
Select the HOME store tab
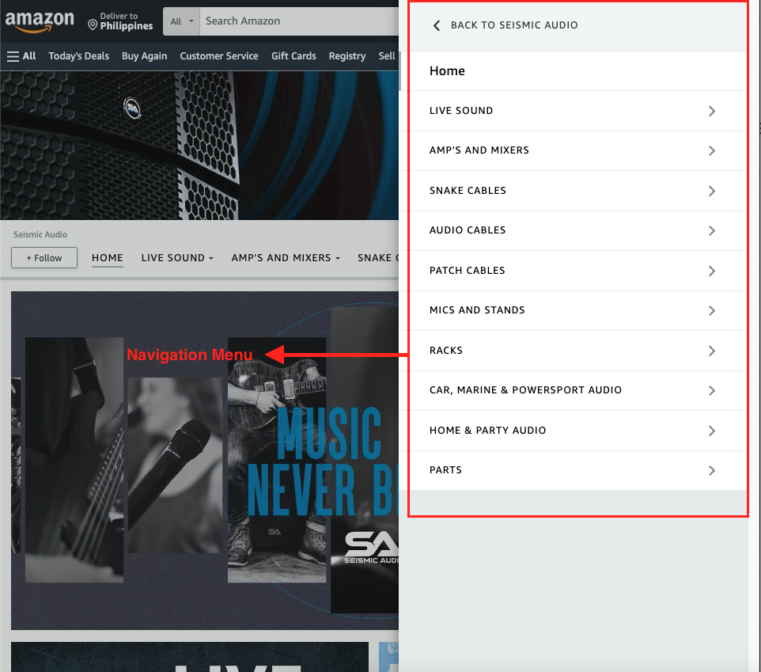tap(107, 258)
